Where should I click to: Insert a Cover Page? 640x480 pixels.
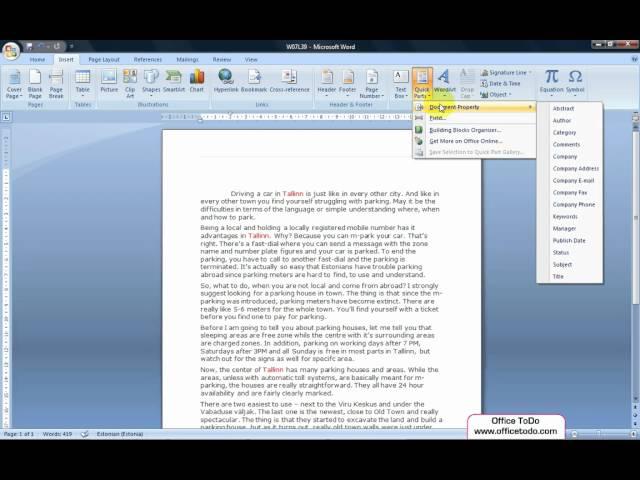coord(14,82)
